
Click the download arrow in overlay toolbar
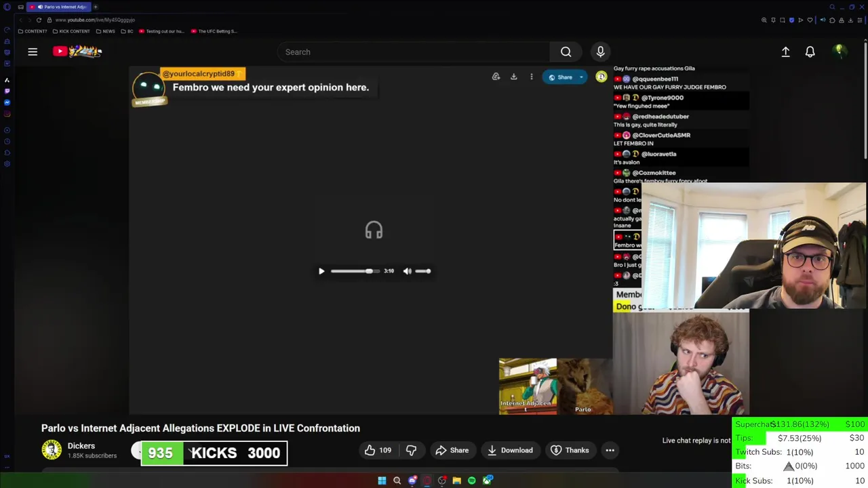(513, 77)
